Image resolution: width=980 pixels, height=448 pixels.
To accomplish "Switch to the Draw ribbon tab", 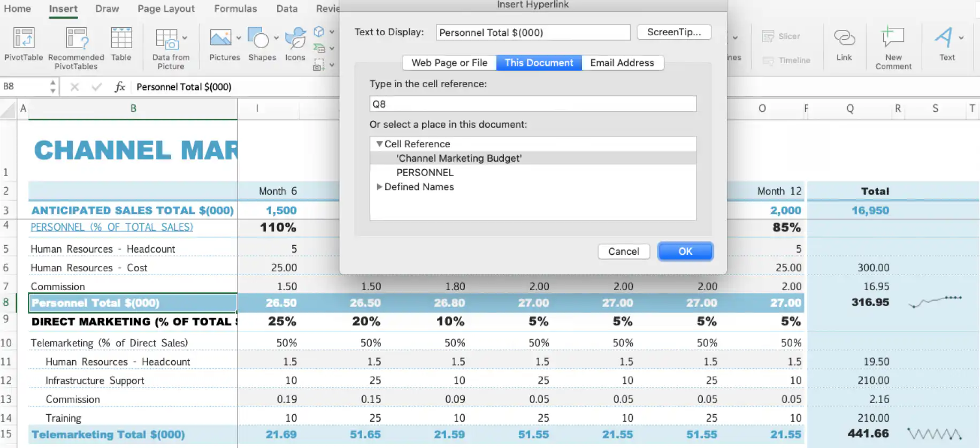I will (107, 9).
